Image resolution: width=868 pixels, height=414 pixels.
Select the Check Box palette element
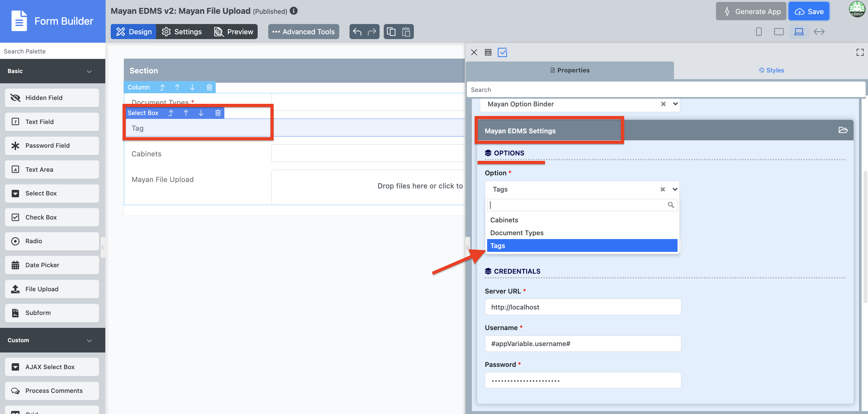(x=52, y=217)
